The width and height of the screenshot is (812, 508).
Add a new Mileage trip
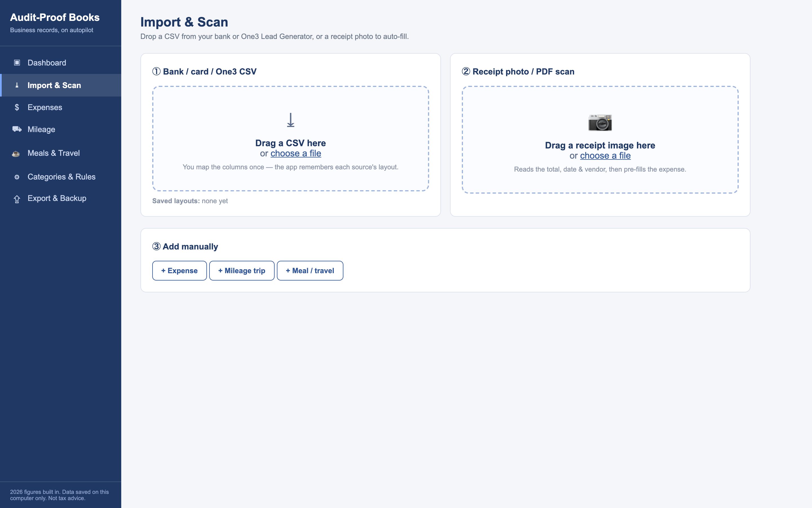point(242,270)
